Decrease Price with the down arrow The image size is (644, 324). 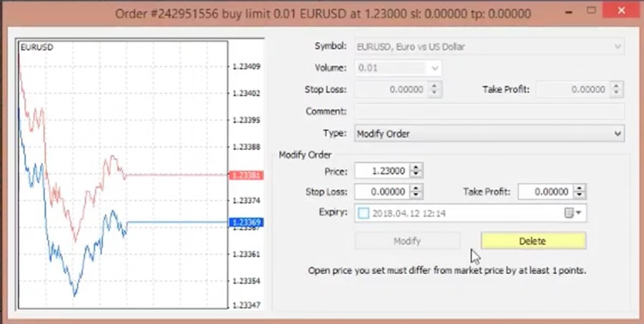(416, 175)
